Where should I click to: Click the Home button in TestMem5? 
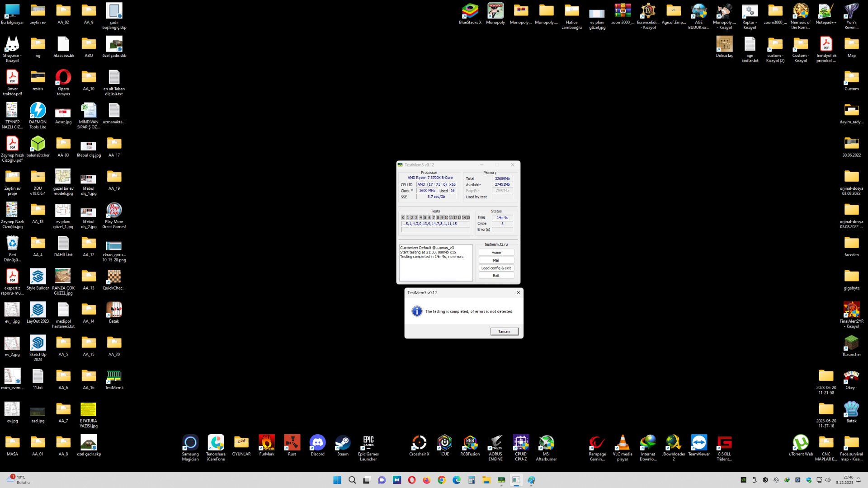tap(496, 253)
